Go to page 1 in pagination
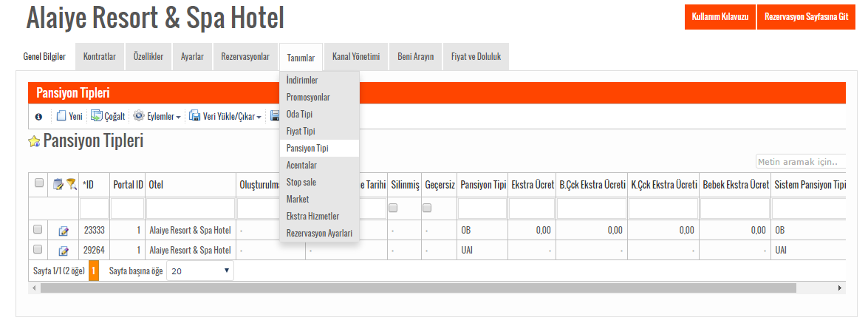 [x=94, y=271]
